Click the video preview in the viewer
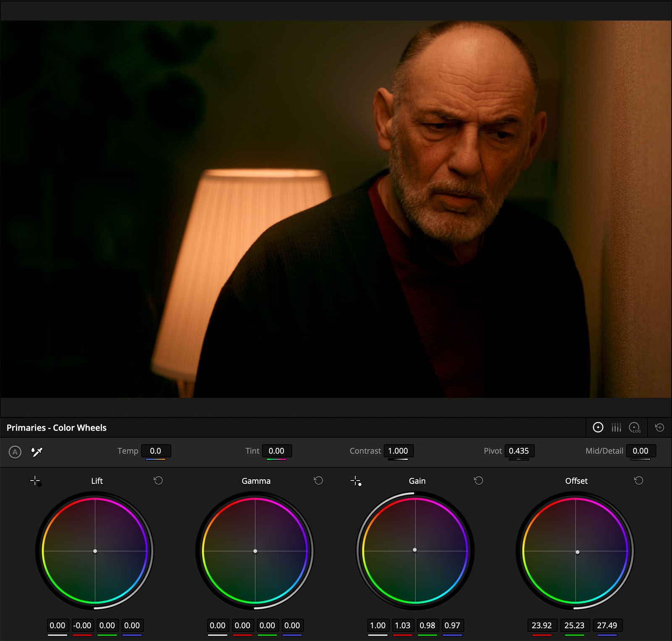This screenshot has height=641, width=672. pos(336,209)
